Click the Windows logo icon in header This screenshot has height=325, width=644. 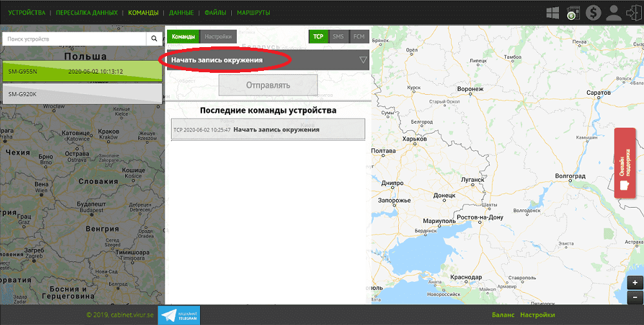[x=553, y=12]
